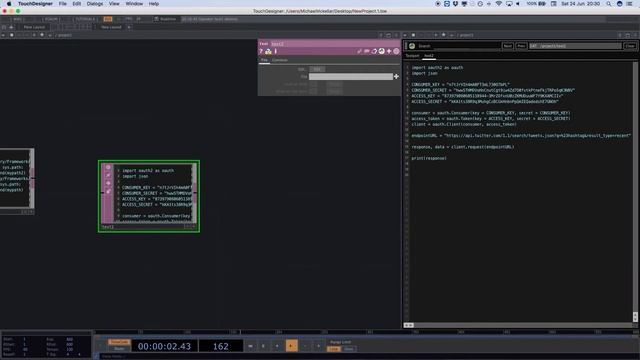
Task: Add new layout with the plus button
Action: coord(129,27)
